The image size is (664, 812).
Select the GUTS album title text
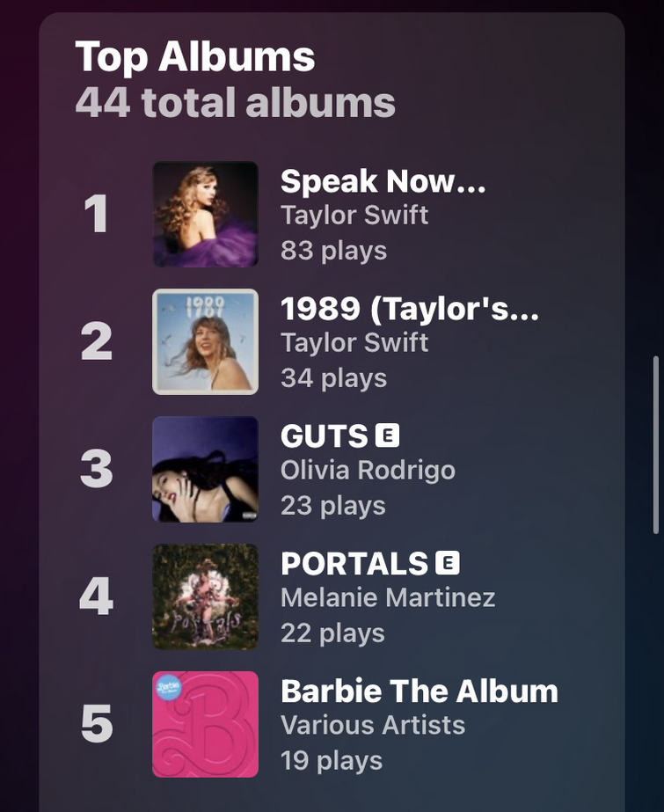[x=325, y=436]
